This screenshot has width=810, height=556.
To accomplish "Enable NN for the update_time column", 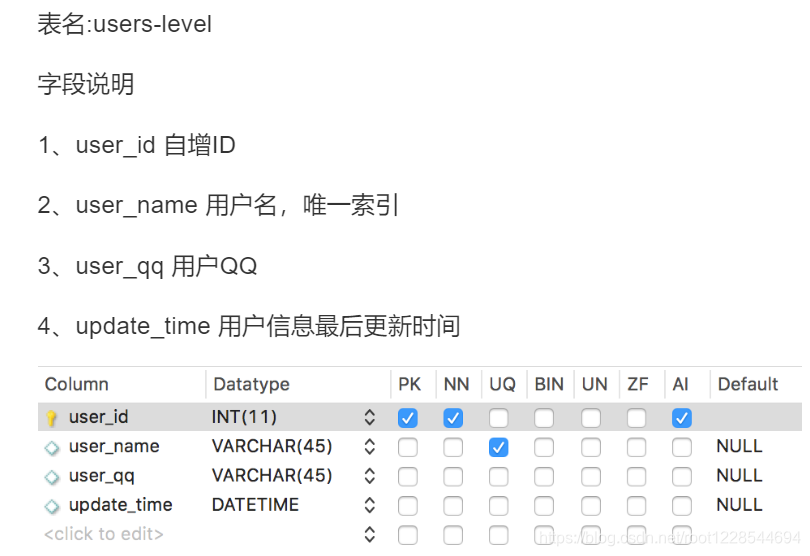I will 453,506.
